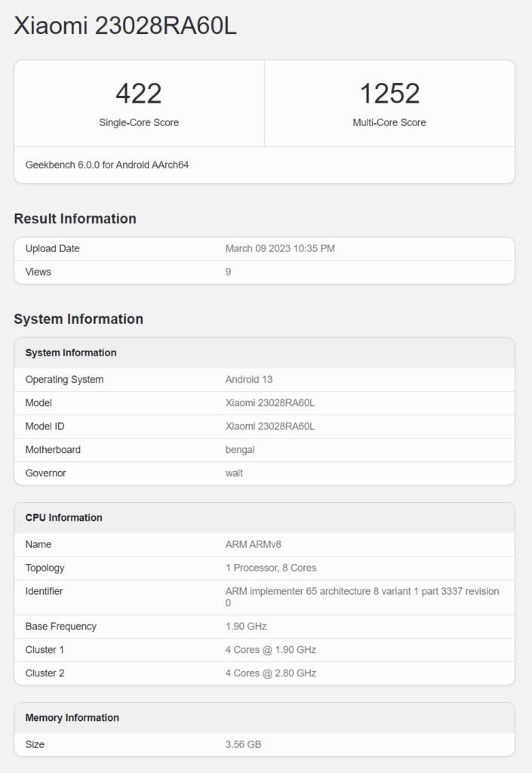
Task: Click the Topology label
Action: click(45, 568)
